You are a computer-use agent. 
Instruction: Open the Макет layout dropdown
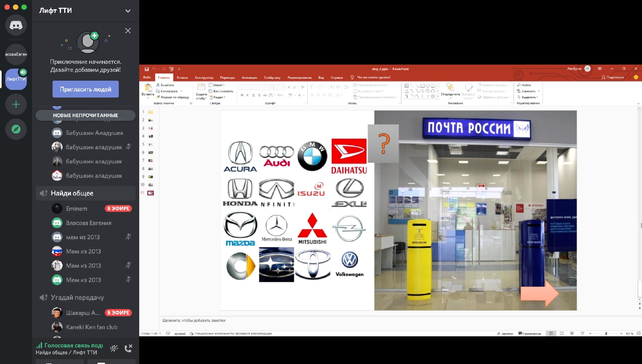(x=217, y=85)
